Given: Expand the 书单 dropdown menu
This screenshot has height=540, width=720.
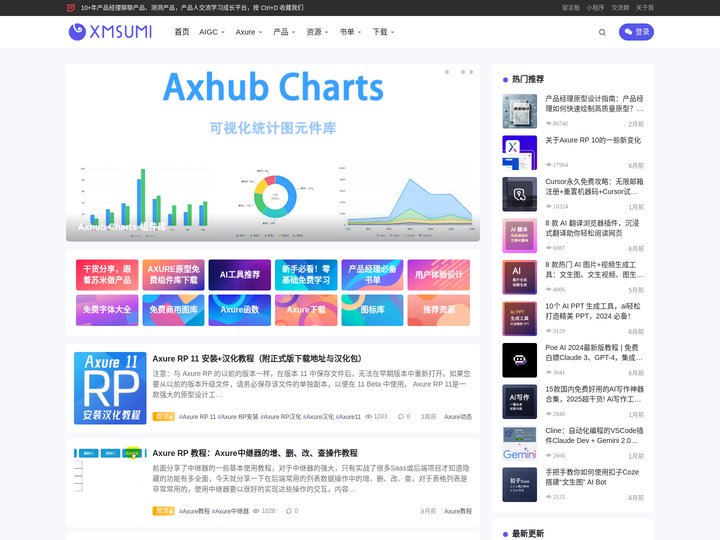Looking at the screenshot, I should point(350,32).
